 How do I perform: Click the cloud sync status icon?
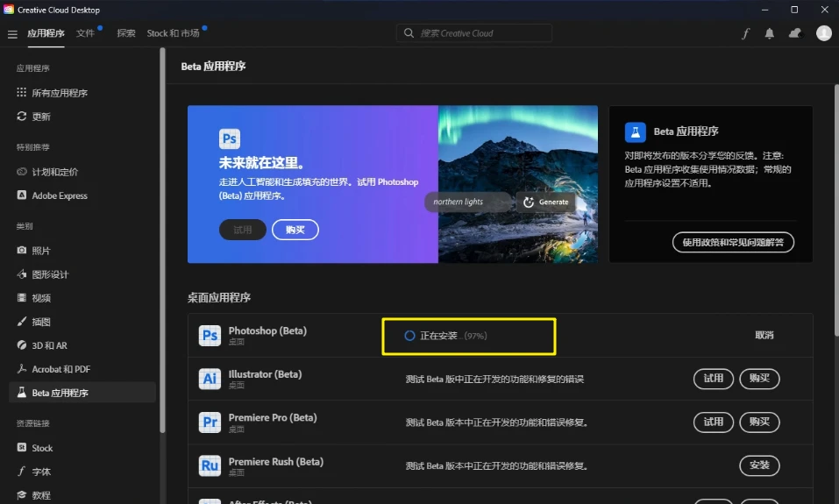click(x=795, y=33)
